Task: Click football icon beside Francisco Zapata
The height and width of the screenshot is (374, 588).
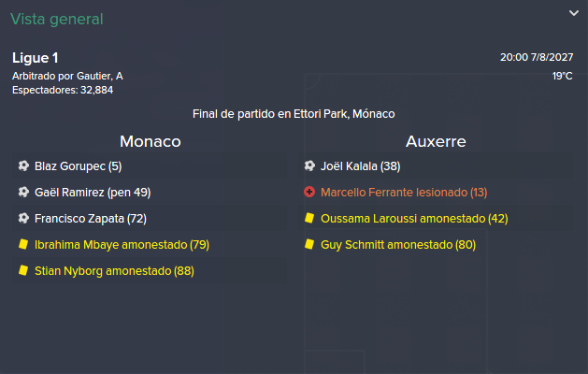Action: pos(23,219)
